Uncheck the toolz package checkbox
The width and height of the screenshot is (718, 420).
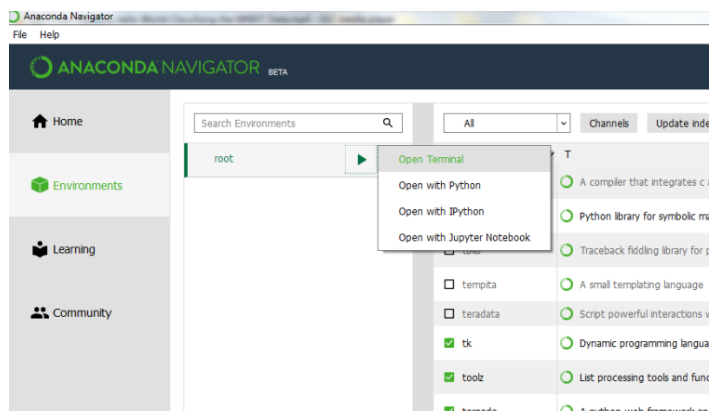tap(449, 377)
